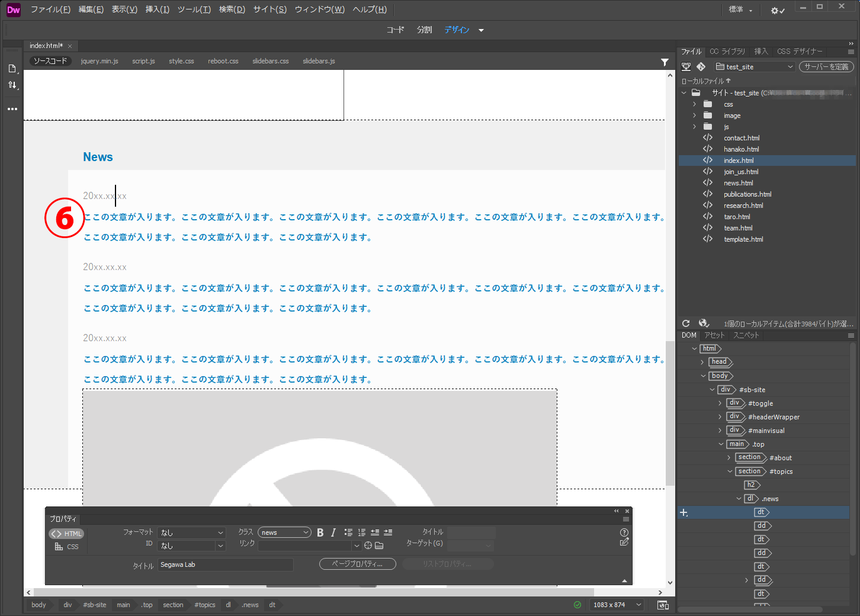The image size is (860, 616).
Task: Open the view mode dropdown next to デザイン
Action: point(481,30)
